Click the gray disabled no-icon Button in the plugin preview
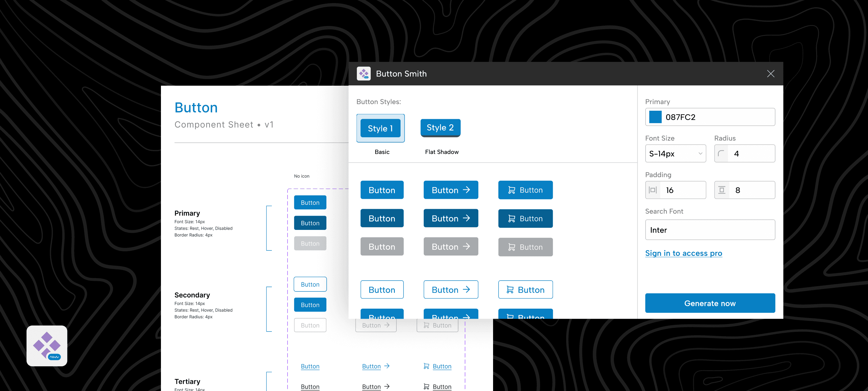Image resolution: width=868 pixels, height=391 pixels. pyautogui.click(x=382, y=246)
